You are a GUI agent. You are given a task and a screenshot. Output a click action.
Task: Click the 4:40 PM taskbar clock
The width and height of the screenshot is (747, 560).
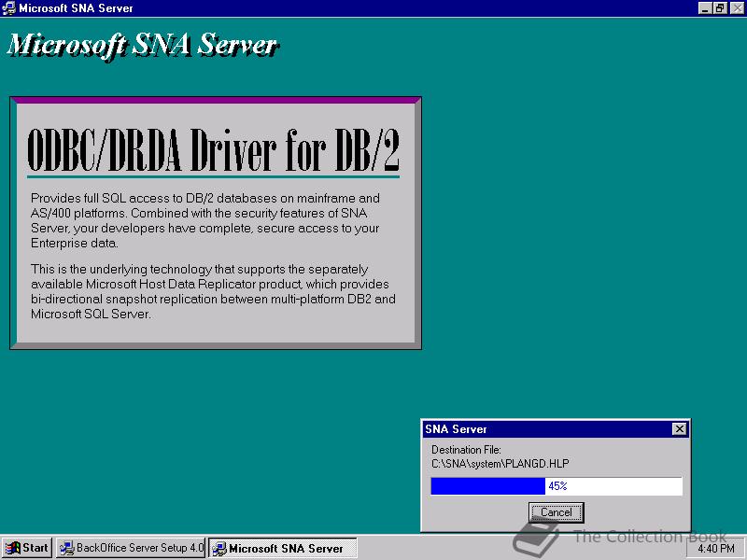(716, 549)
